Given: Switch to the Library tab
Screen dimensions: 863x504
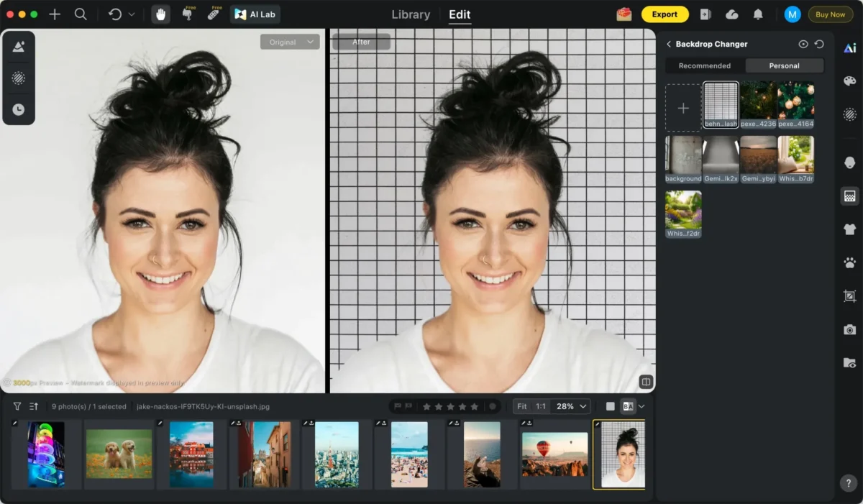Looking at the screenshot, I should (411, 14).
